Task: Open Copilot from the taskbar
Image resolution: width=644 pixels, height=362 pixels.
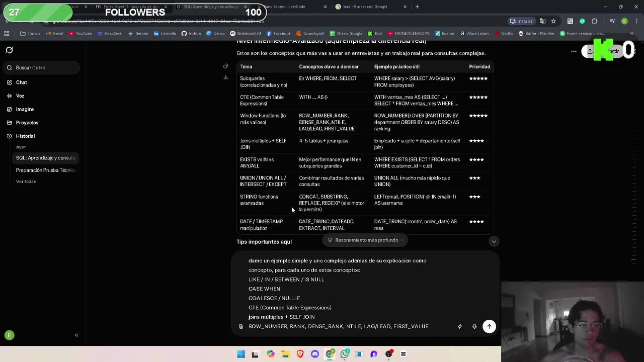Action: (x=271, y=354)
